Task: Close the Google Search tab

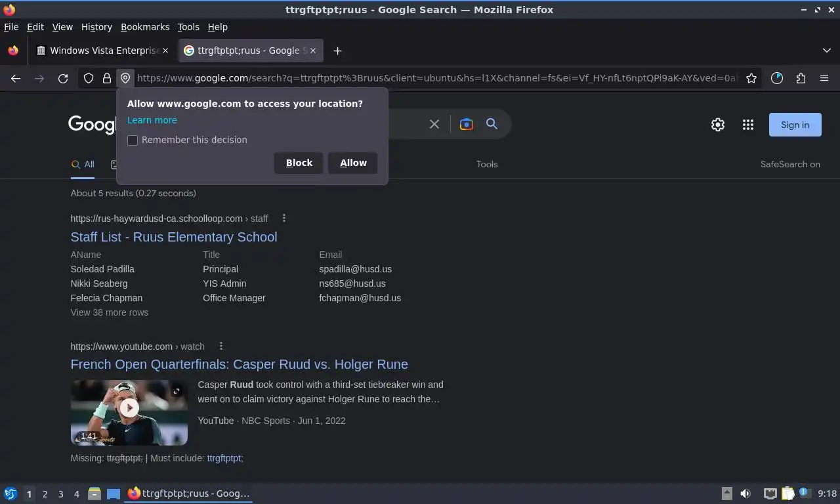Action: pos(313,51)
